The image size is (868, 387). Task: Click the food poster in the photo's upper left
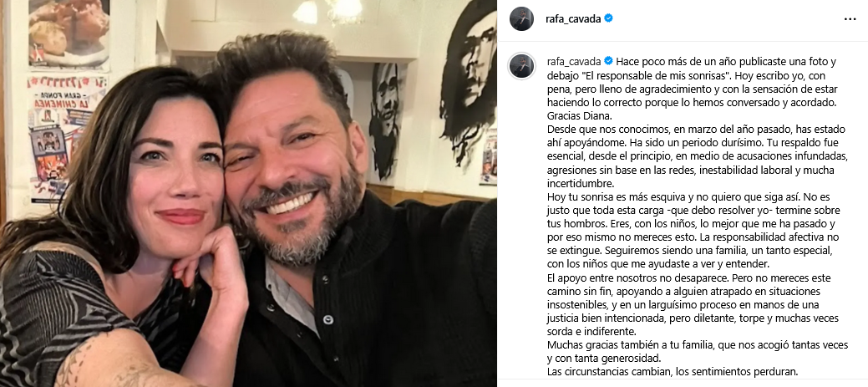(69, 33)
